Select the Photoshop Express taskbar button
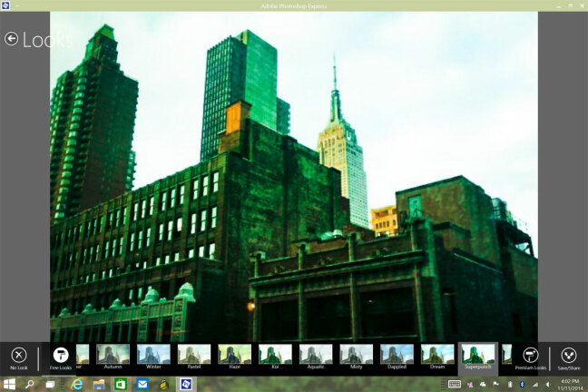The width and height of the screenshot is (588, 392). pyautogui.click(x=186, y=384)
